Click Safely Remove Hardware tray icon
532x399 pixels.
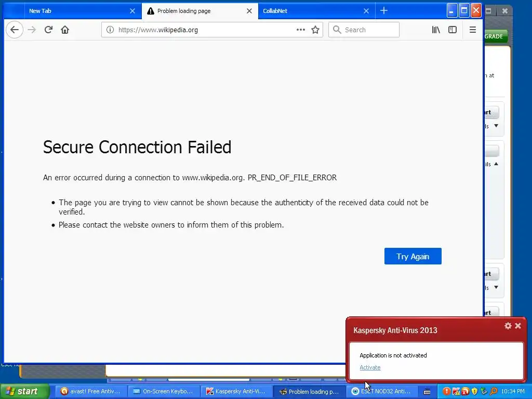tap(484, 391)
